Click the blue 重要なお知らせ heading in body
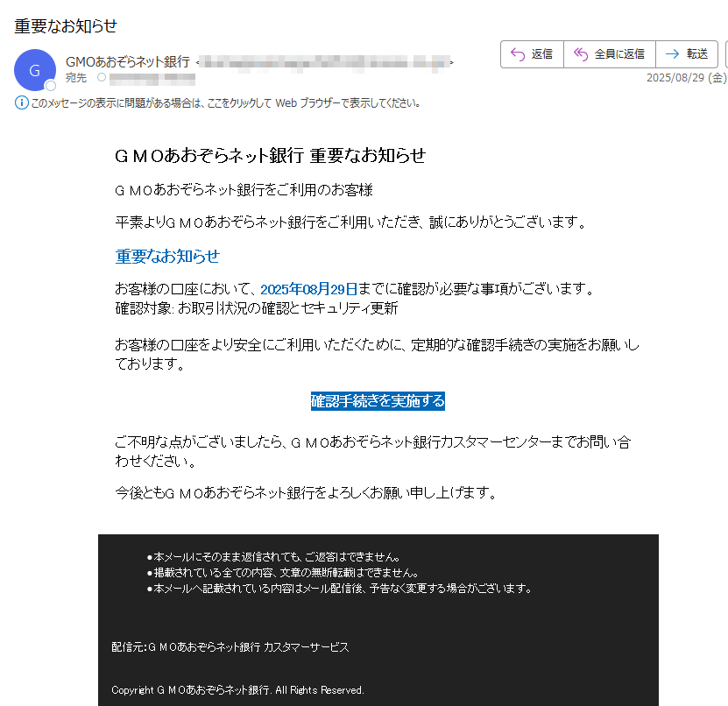The width and height of the screenshot is (728, 706). coord(167,257)
